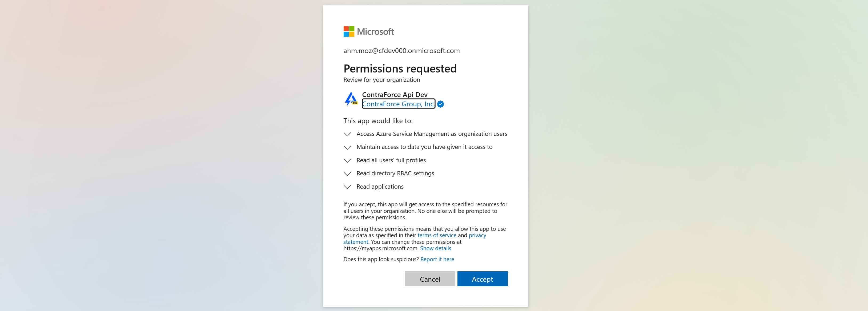Click the ahm.moz account email address
Screen dimensions: 868x311
point(401,51)
